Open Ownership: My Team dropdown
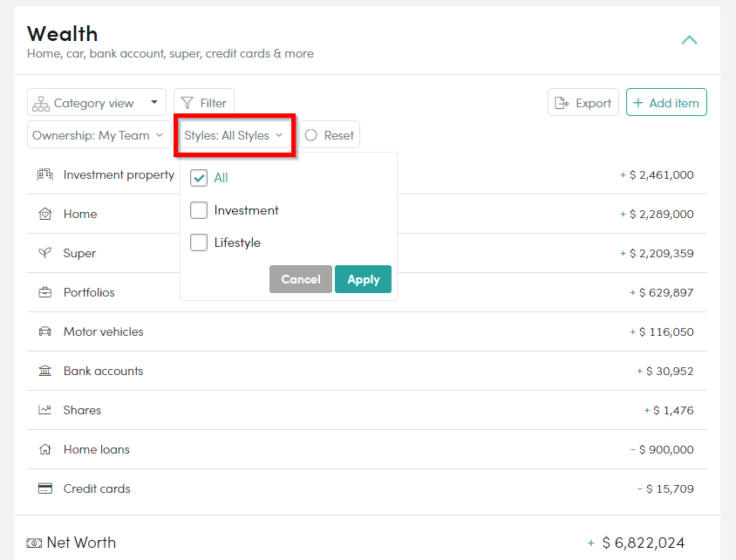This screenshot has width=736, height=560. pos(99,135)
